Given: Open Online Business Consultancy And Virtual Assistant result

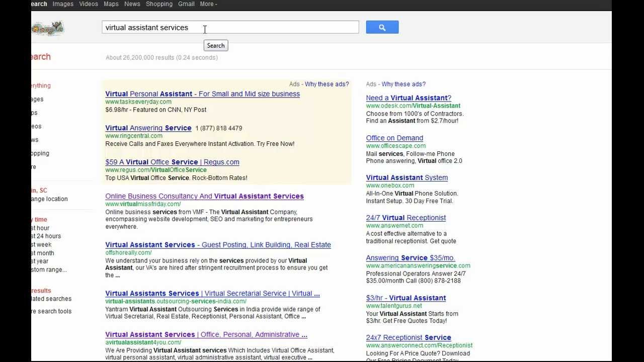Looking at the screenshot, I should (x=204, y=196).
